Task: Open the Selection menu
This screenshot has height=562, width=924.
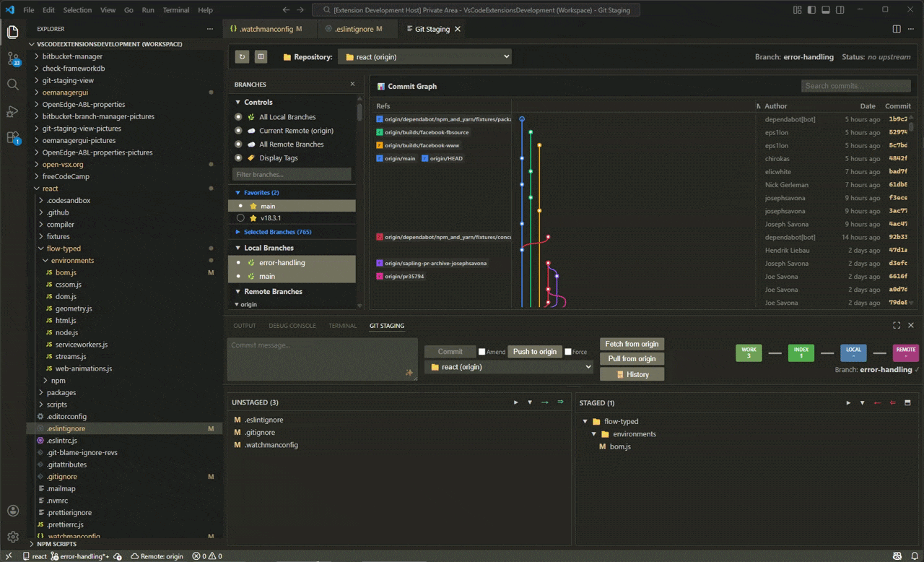Action: pyautogui.click(x=77, y=10)
